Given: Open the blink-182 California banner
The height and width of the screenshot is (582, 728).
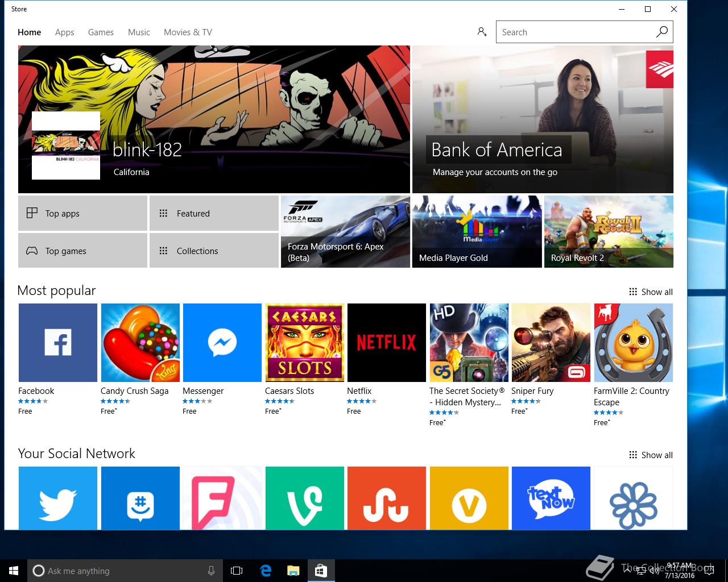Looking at the screenshot, I should tap(214, 119).
